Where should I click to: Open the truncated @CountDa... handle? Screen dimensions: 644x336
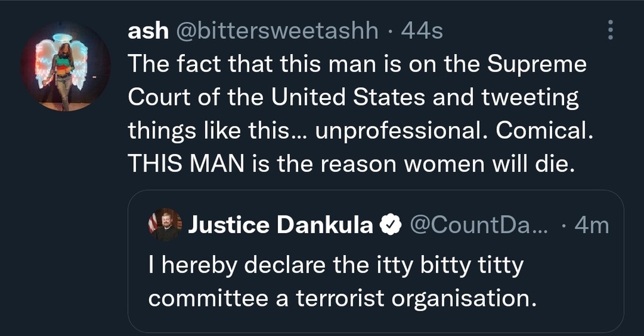[x=479, y=225]
